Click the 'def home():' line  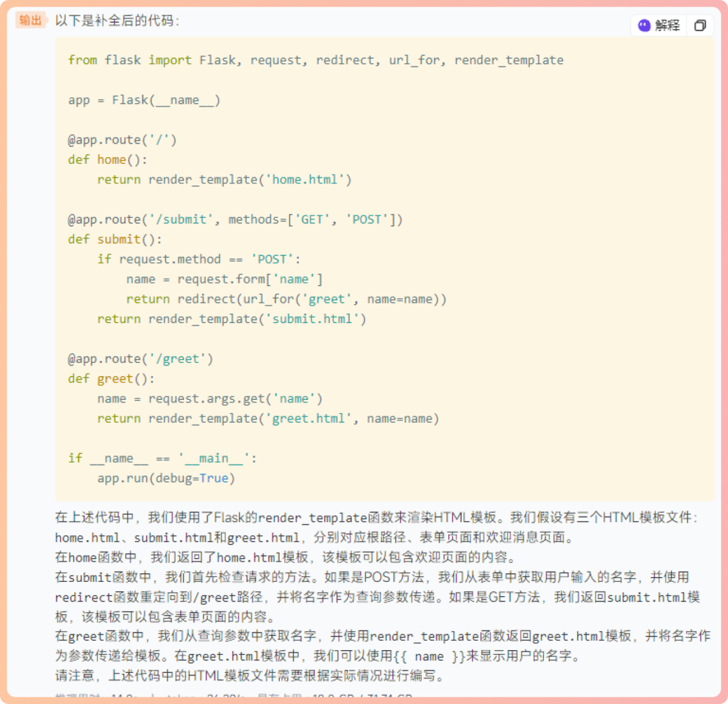pyautogui.click(x=108, y=160)
